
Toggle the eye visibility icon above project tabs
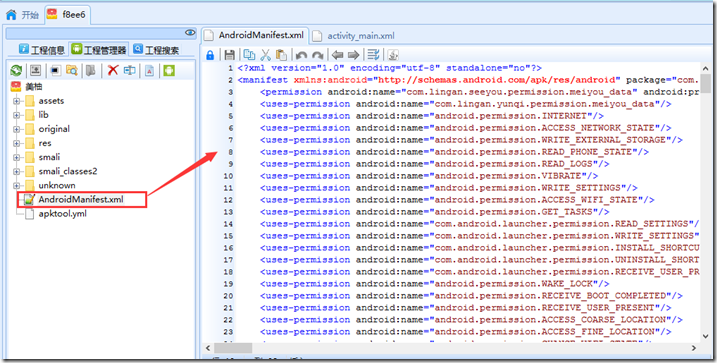point(190,32)
